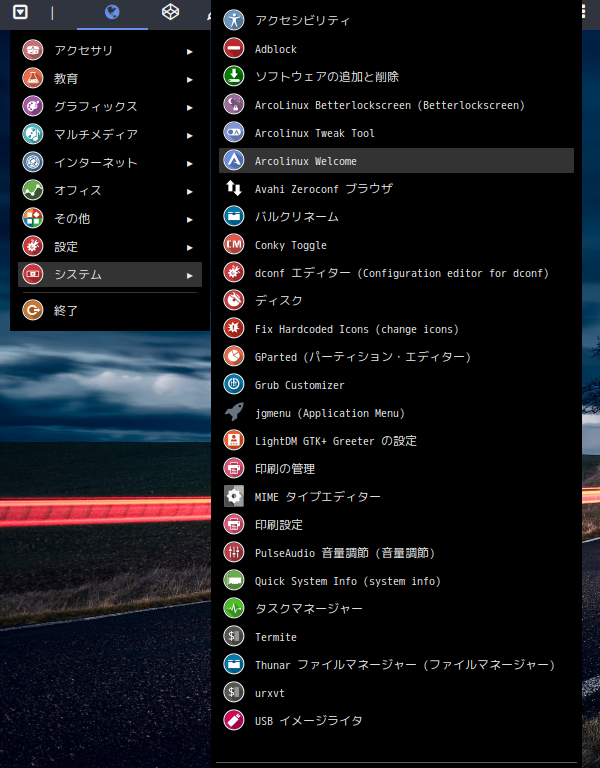Open the その他 category label
The image size is (600, 768).
72,218
